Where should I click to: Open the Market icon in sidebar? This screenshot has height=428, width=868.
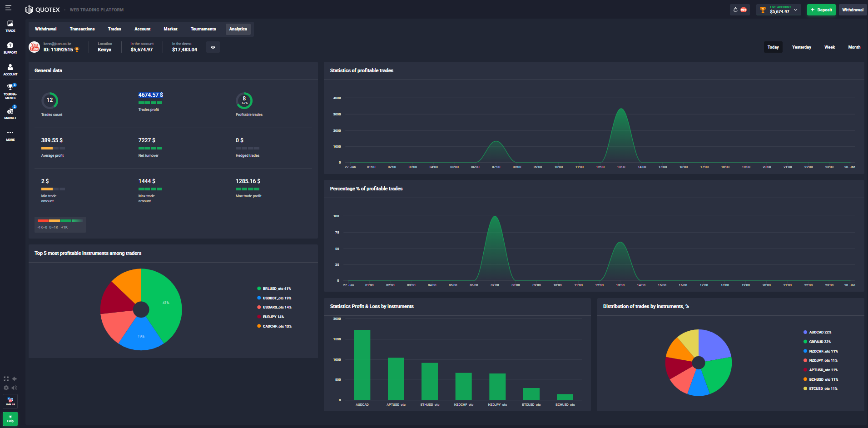[10, 113]
